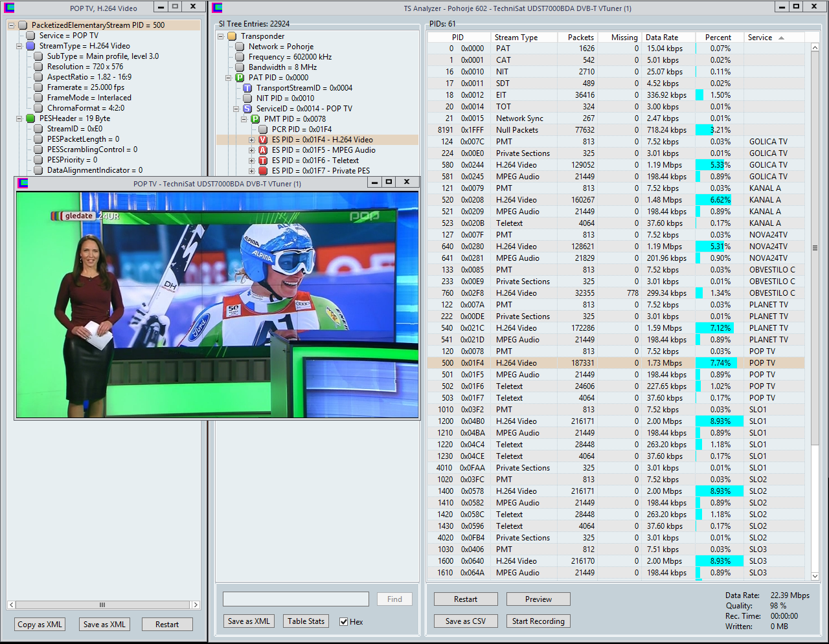Click the red V icon of H.264 Video ES
Viewport: 829px width, 644px height.
tap(263, 140)
